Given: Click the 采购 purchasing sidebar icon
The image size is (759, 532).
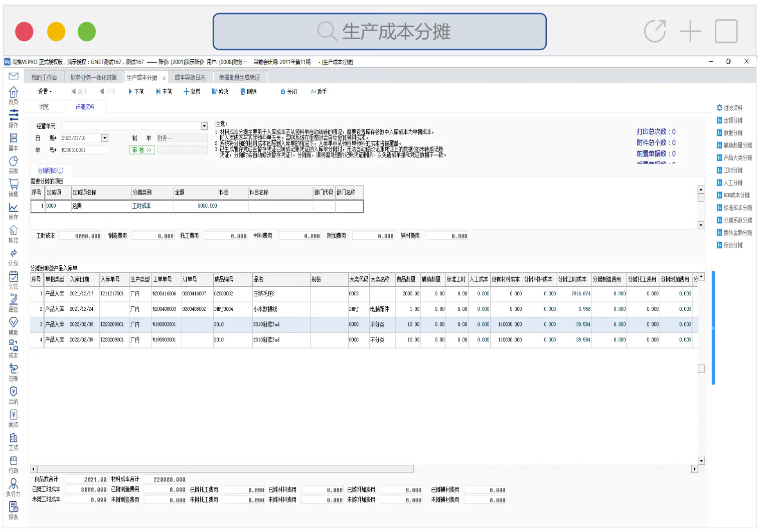Looking at the screenshot, I should [14, 163].
